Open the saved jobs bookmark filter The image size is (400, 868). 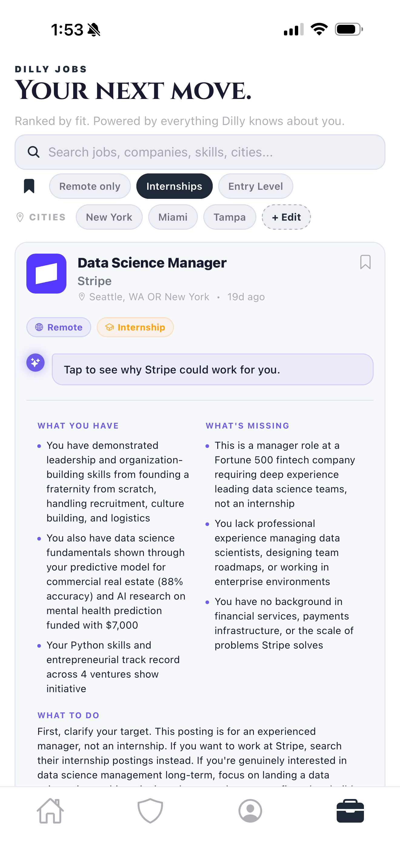(29, 186)
